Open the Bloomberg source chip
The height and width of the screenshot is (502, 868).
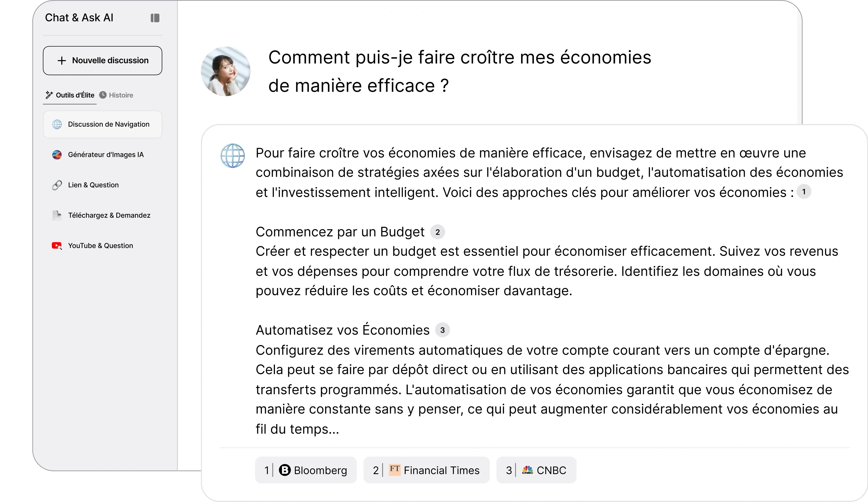pyautogui.click(x=306, y=470)
